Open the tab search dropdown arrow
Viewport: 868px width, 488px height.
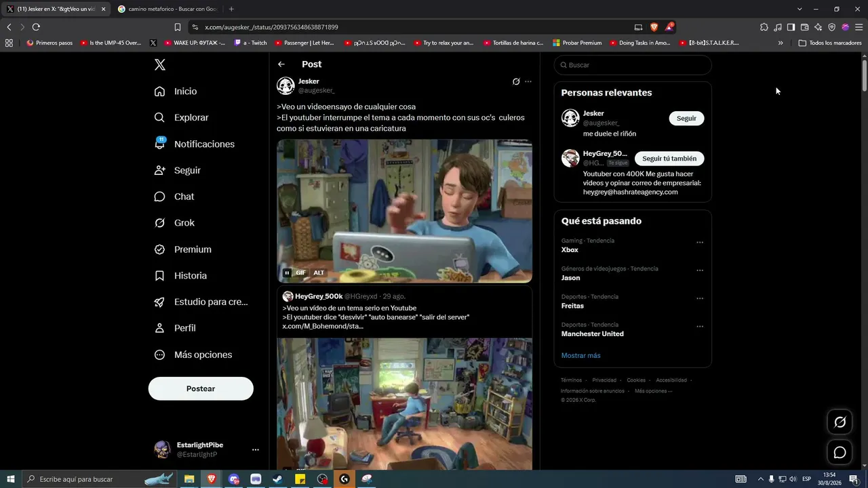point(800,9)
